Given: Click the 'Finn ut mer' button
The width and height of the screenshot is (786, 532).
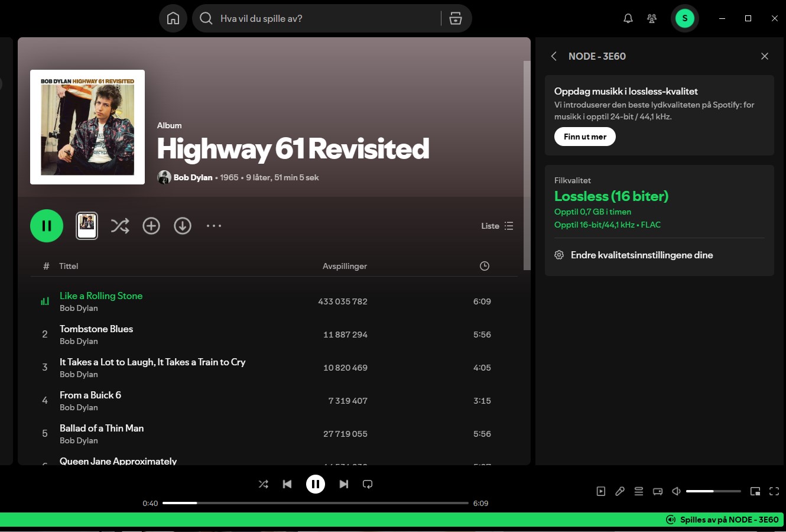Looking at the screenshot, I should click(x=585, y=137).
